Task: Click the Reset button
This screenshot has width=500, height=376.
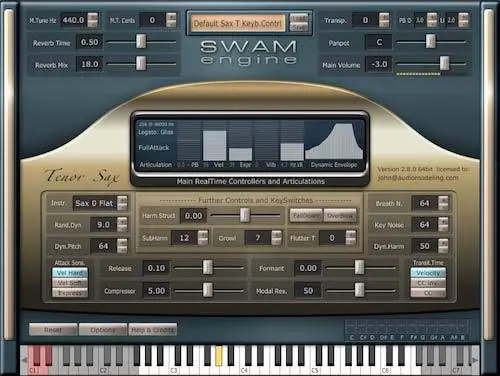Action: coord(53,330)
